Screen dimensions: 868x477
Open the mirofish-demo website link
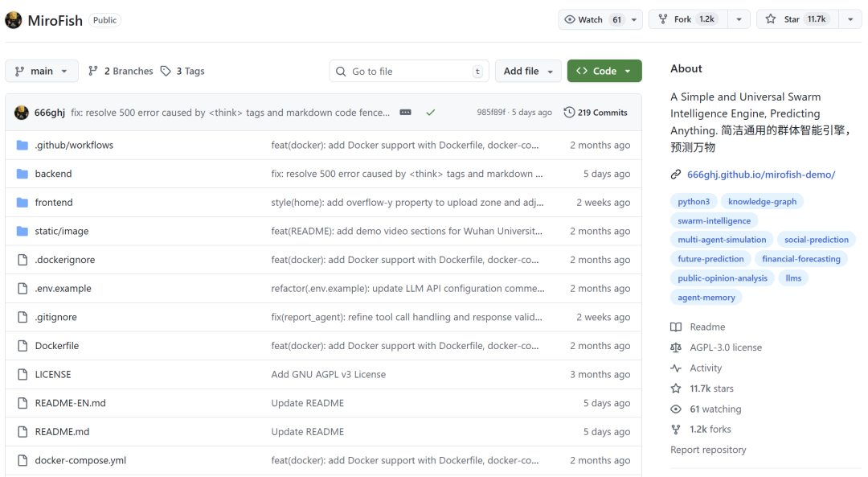(x=760, y=175)
